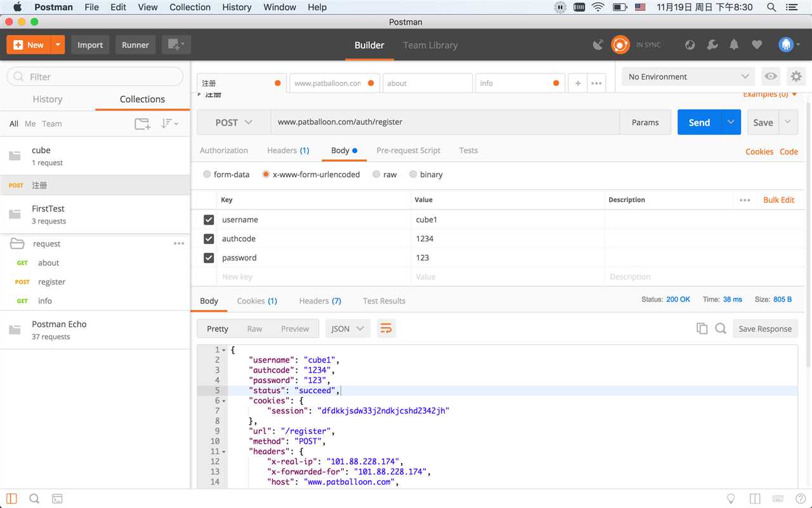Open the Collection menu in menu bar
Screen dimensions: 812x508
click(190, 7)
